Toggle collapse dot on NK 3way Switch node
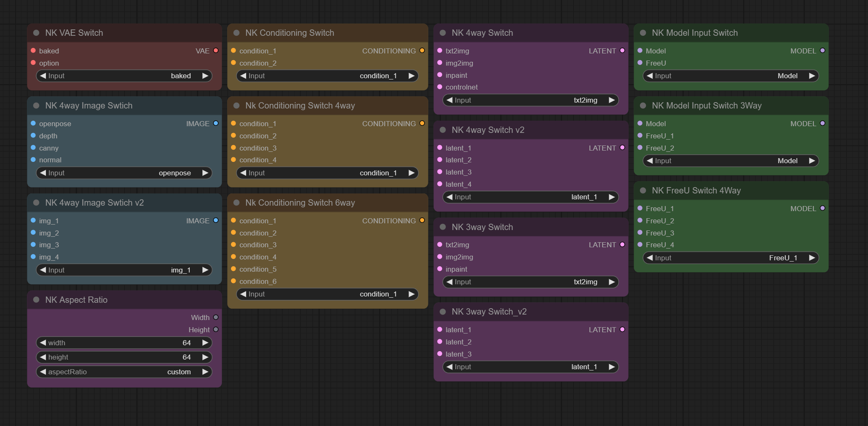 [x=443, y=227]
